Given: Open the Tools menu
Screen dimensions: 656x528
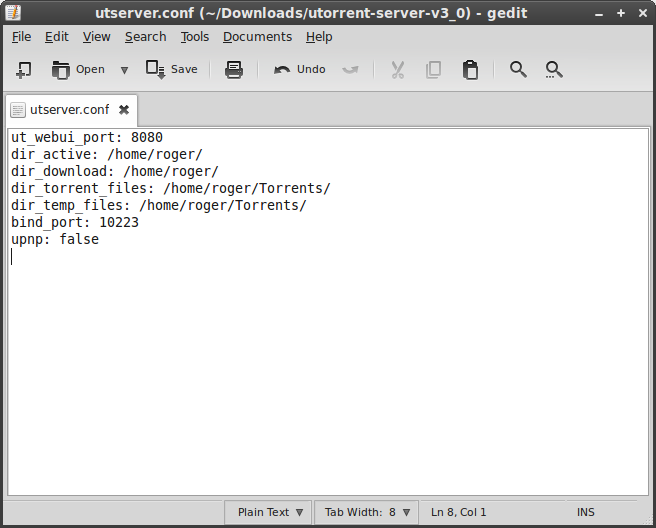Looking at the screenshot, I should (195, 37).
